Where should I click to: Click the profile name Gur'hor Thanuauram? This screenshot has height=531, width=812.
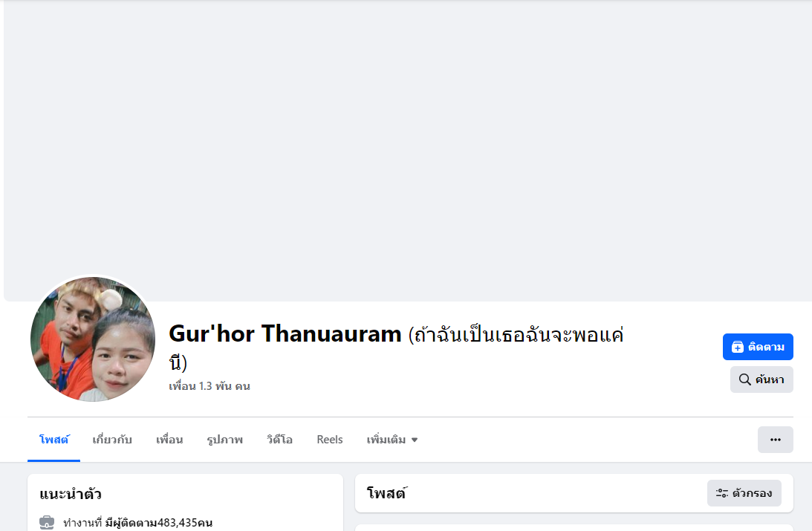[x=285, y=333]
